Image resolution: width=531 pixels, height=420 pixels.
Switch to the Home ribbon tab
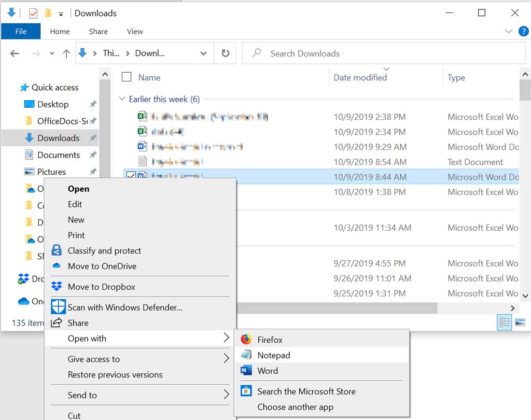coord(60,32)
